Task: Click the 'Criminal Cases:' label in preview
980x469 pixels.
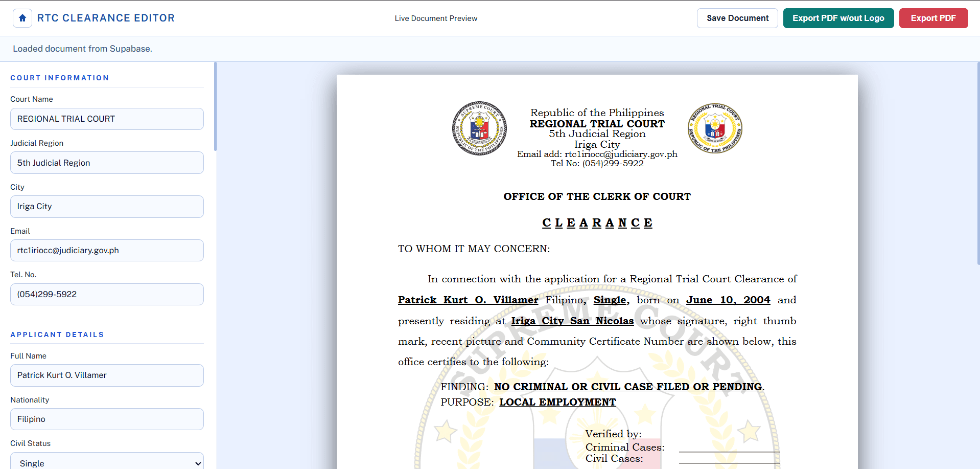Action: (x=625, y=448)
